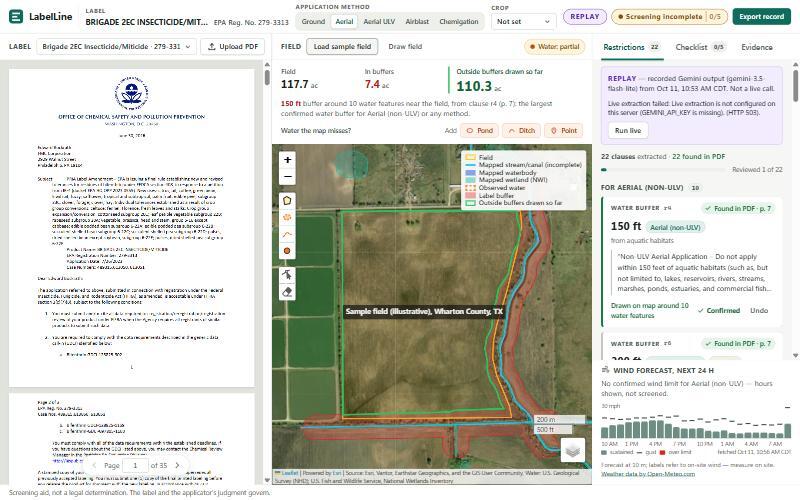Viewport: 800px width, 500px height.
Task: Click the 117.7 ac field value
Action: (299, 84)
